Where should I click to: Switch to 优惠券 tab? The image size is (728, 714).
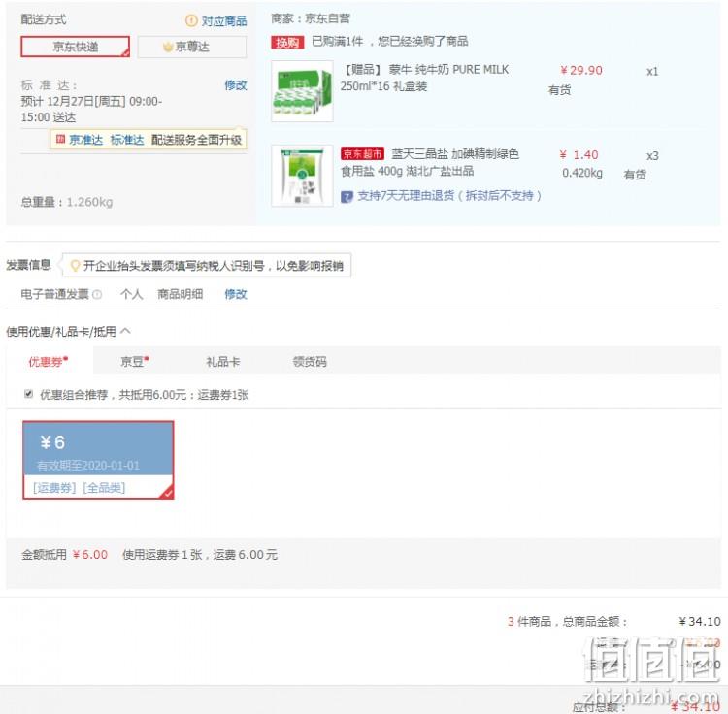49,362
